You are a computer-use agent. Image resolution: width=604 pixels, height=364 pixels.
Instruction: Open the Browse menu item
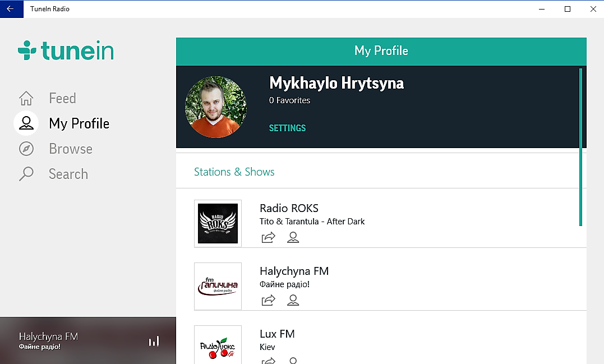pos(71,149)
